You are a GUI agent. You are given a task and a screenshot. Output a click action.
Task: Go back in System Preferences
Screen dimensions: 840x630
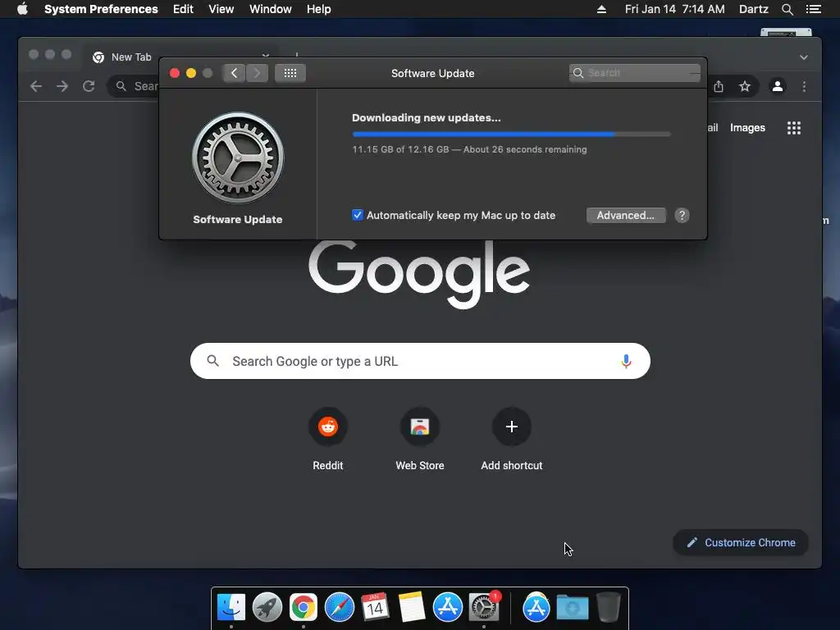pyautogui.click(x=234, y=73)
